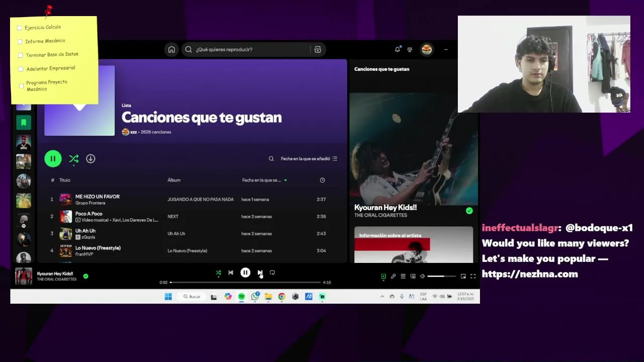Open 'Kyouran Hey Kids!!' title in the player bar
This screenshot has height=362, width=644.
click(x=55, y=274)
